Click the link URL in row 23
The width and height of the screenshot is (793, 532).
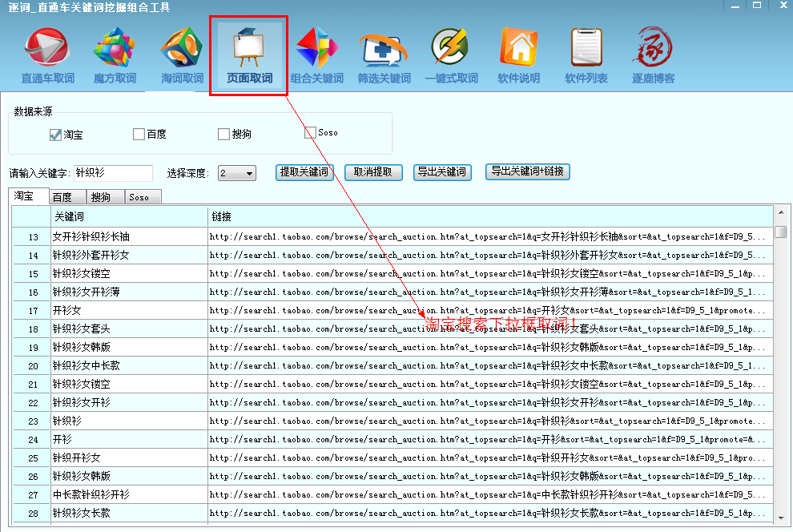pos(490,421)
